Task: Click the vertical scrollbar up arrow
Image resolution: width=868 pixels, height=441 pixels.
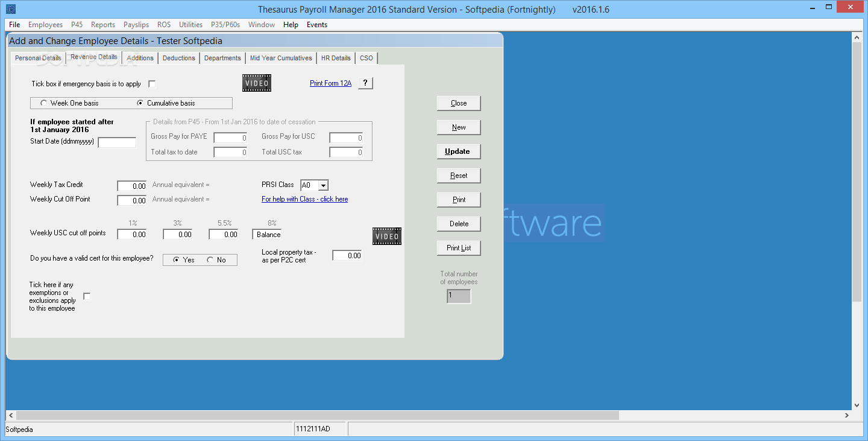Action: pos(857,37)
